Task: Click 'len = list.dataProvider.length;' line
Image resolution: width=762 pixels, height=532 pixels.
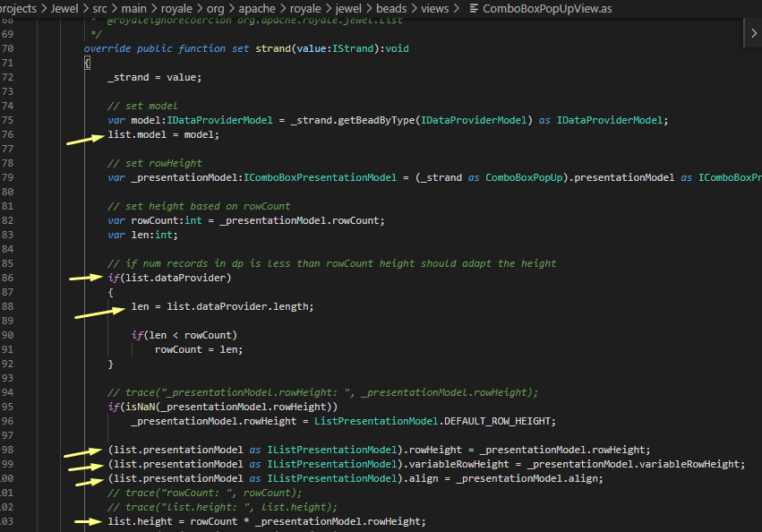Action: pyautogui.click(x=223, y=306)
